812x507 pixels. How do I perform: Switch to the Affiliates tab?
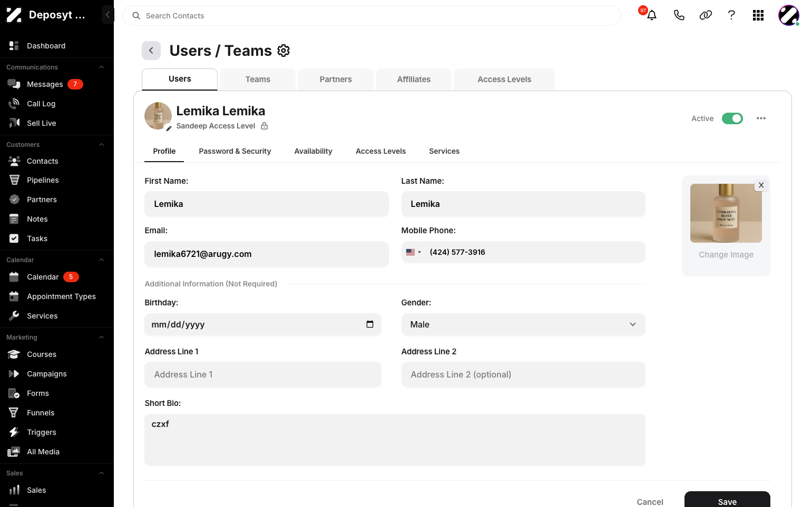tap(414, 79)
